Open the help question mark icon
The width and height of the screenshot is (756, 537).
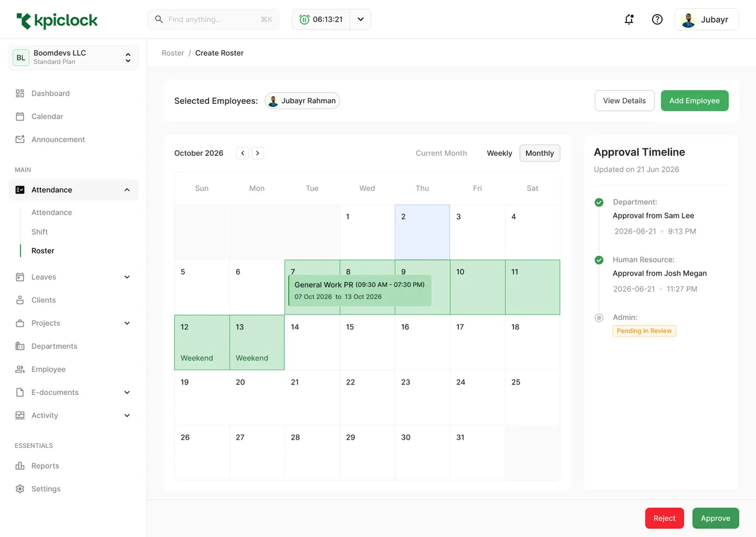point(657,19)
